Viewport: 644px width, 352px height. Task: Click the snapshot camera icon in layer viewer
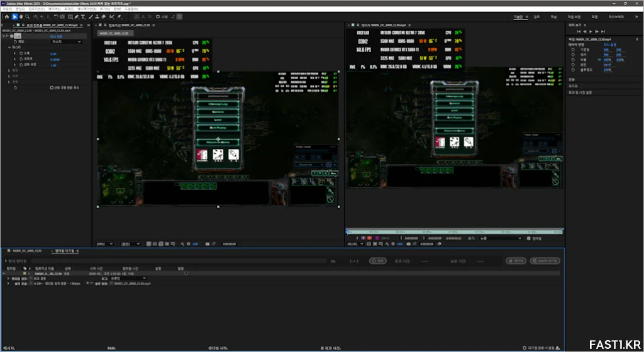point(409,244)
